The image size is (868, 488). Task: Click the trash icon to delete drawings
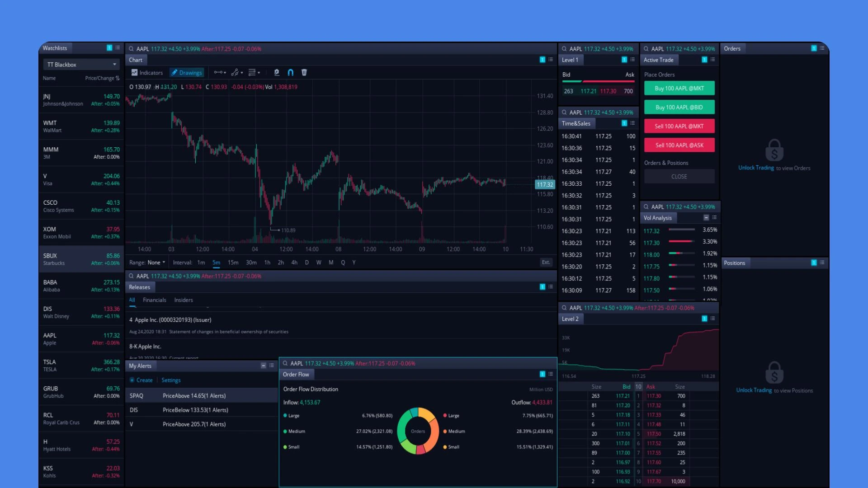point(304,72)
